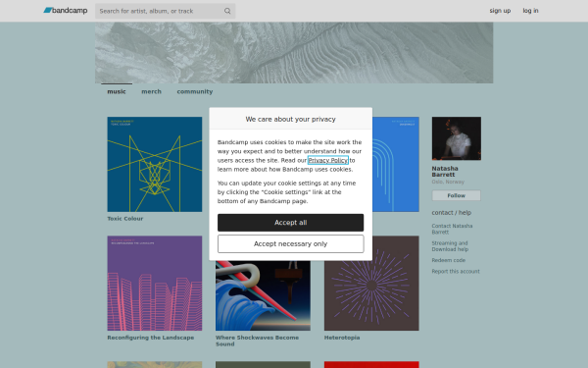Click the header banner image

click(x=294, y=53)
